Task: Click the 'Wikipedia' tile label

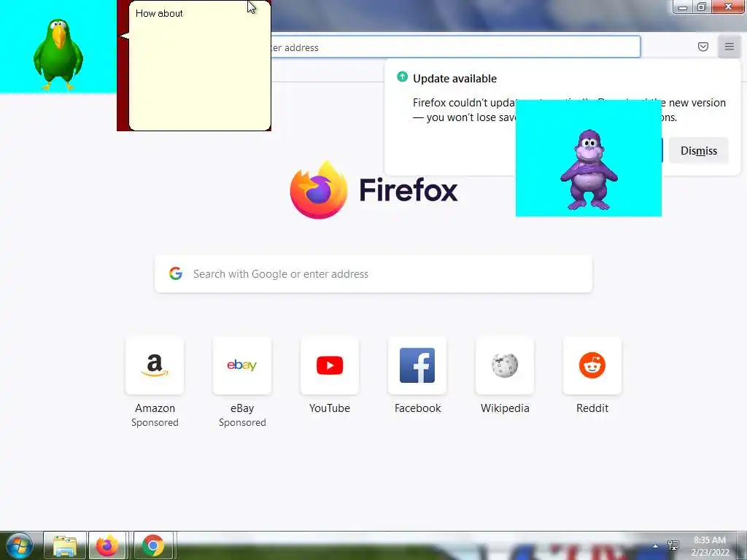Action: 505,408
